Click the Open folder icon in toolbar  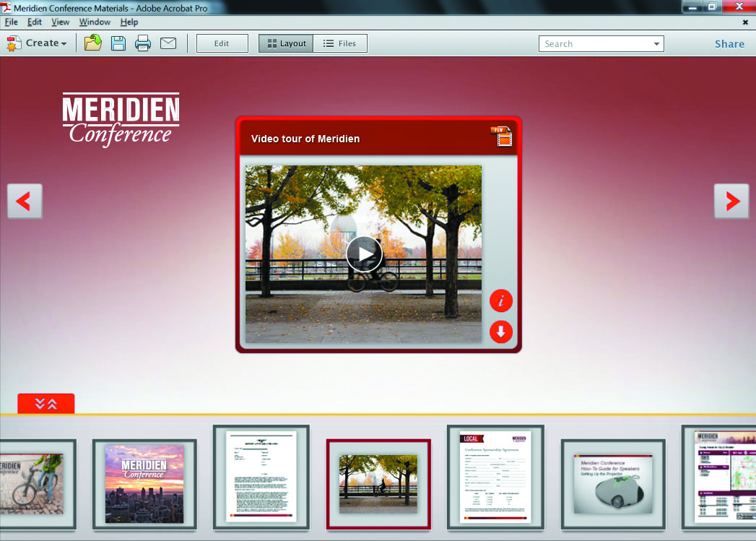click(92, 43)
